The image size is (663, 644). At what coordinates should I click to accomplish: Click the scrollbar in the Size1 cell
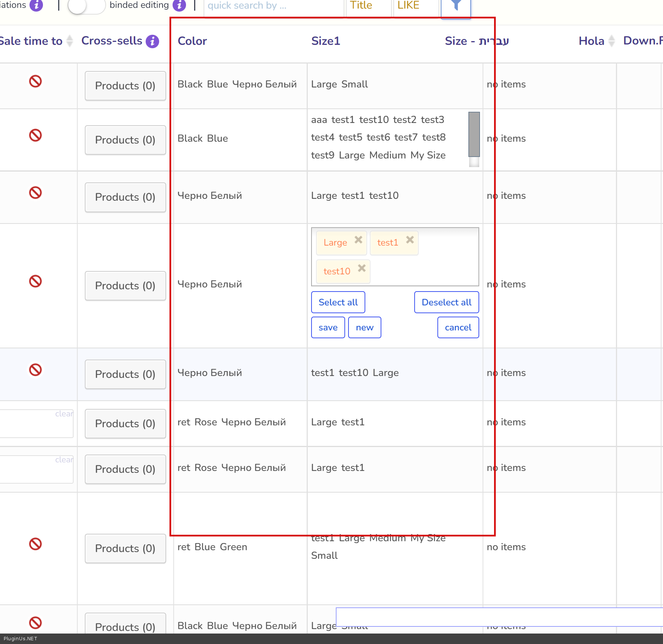[474, 135]
